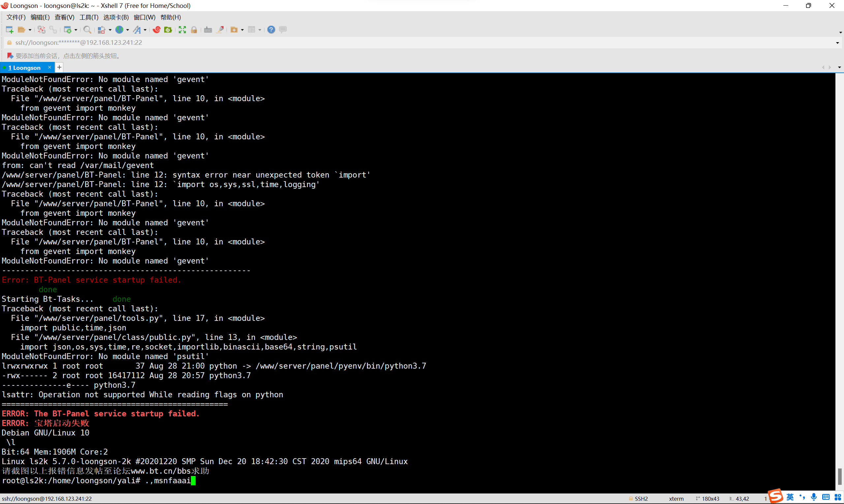844x504 pixels.
Task: Open the font settings icon
Action: (x=137, y=30)
